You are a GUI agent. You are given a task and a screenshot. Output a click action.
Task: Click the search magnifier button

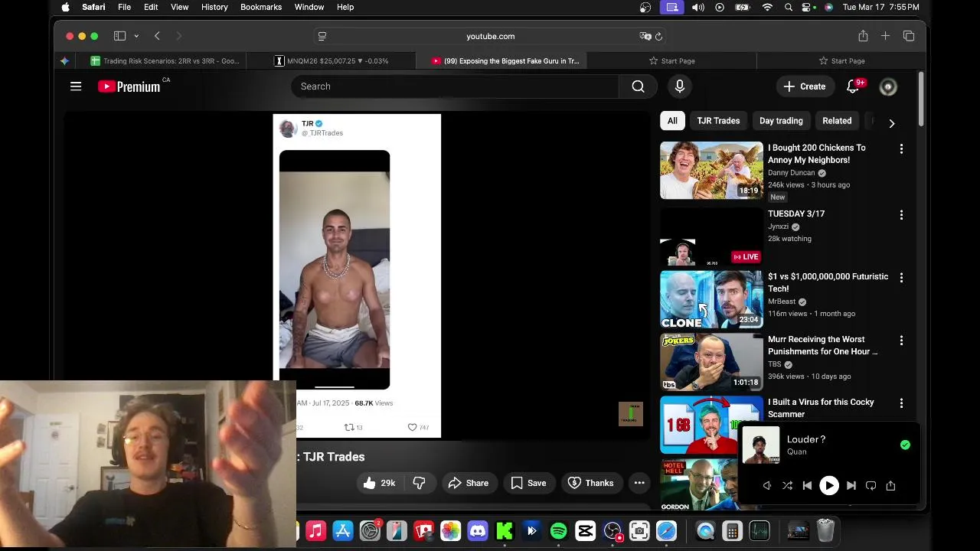(638, 86)
